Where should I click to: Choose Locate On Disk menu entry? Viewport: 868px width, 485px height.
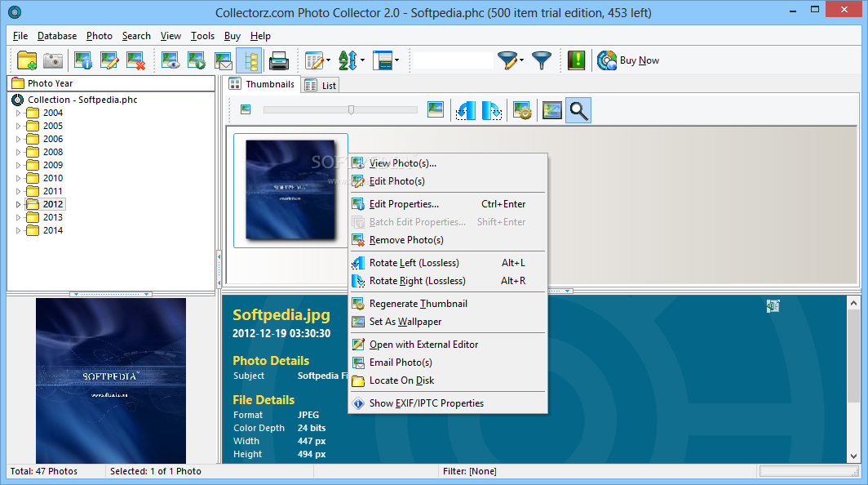(x=447, y=380)
